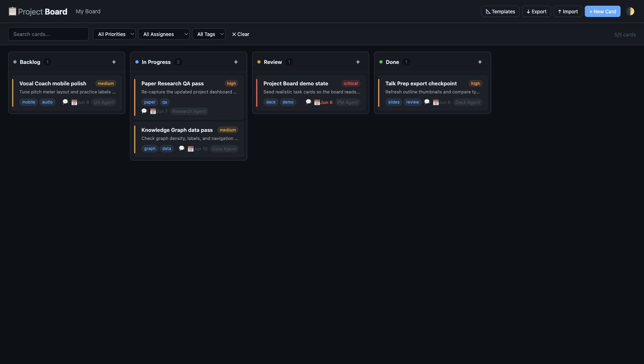Click the Deck Agent assignee chip
The height and width of the screenshot is (364, 644).
tap(468, 102)
